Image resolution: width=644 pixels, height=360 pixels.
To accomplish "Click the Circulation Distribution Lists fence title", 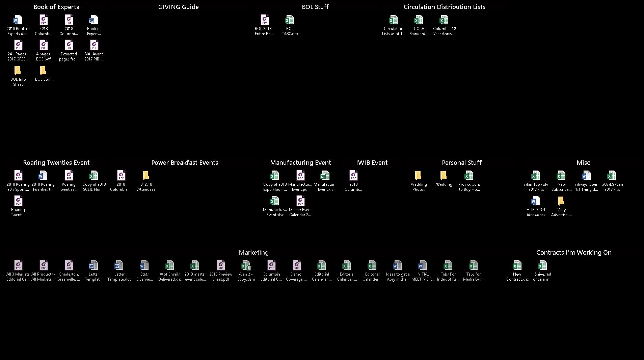I will pos(444,7).
